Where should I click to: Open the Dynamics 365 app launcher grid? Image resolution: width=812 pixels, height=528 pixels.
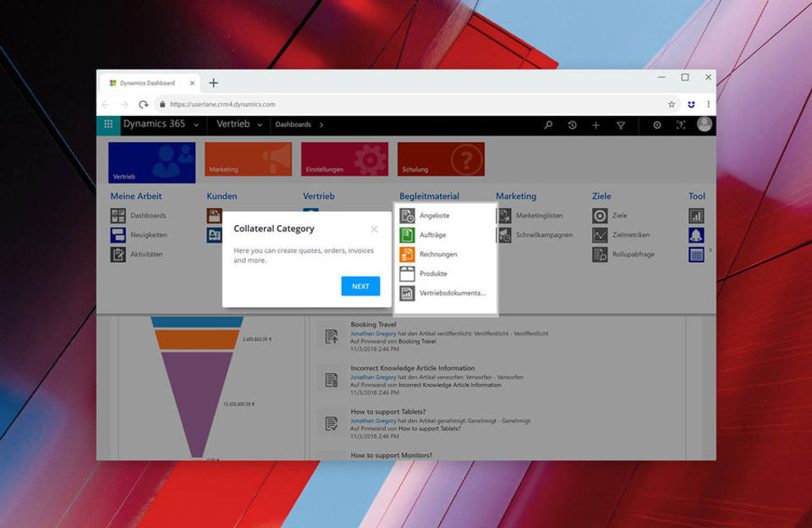click(108, 124)
